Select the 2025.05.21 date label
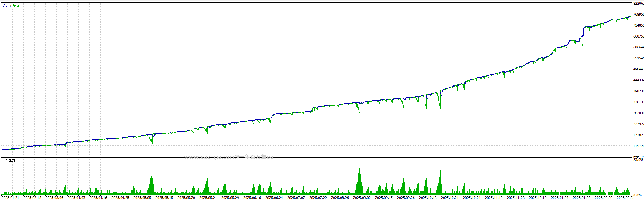Image resolution: width=644 pixels, height=200 pixels. click(208, 198)
